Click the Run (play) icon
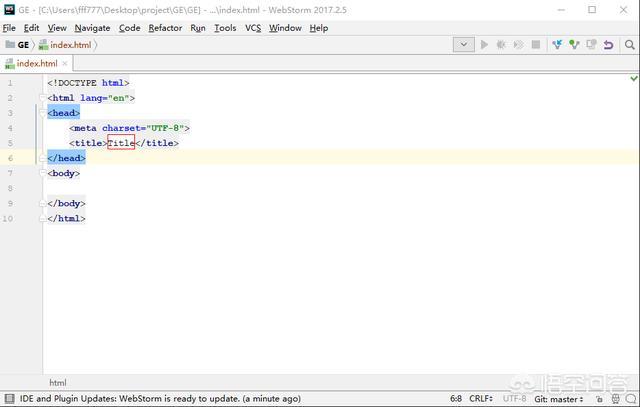The height and width of the screenshot is (407, 640). point(485,45)
